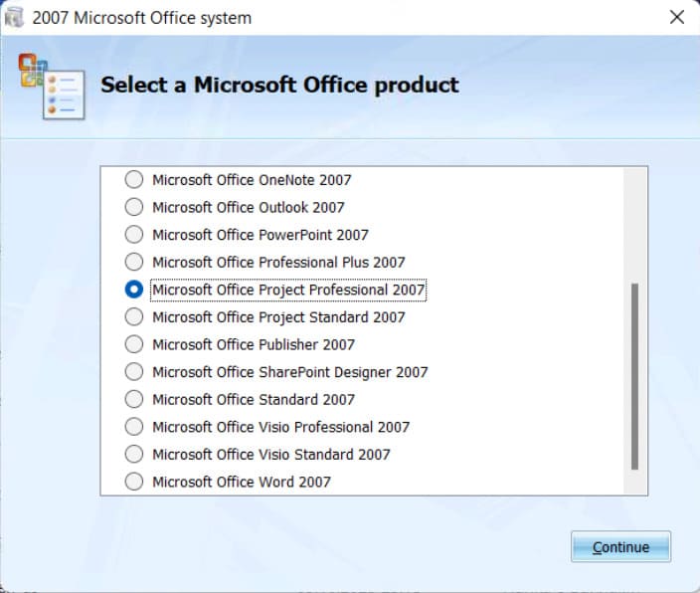Click the Office logo checklist icon
The height and width of the screenshot is (593, 700).
[51, 86]
